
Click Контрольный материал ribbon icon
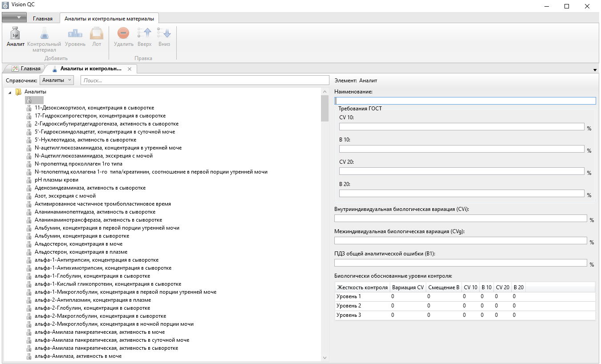tap(44, 33)
